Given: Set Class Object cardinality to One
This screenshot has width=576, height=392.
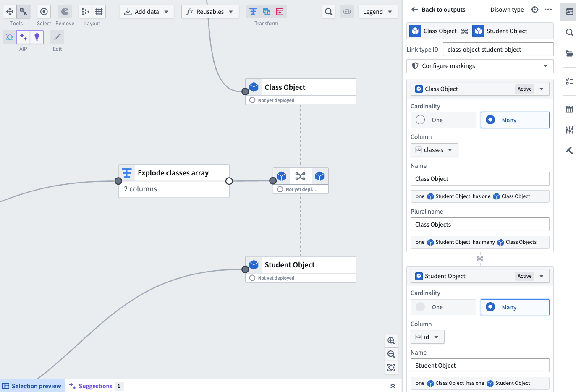Looking at the screenshot, I should click(x=443, y=120).
